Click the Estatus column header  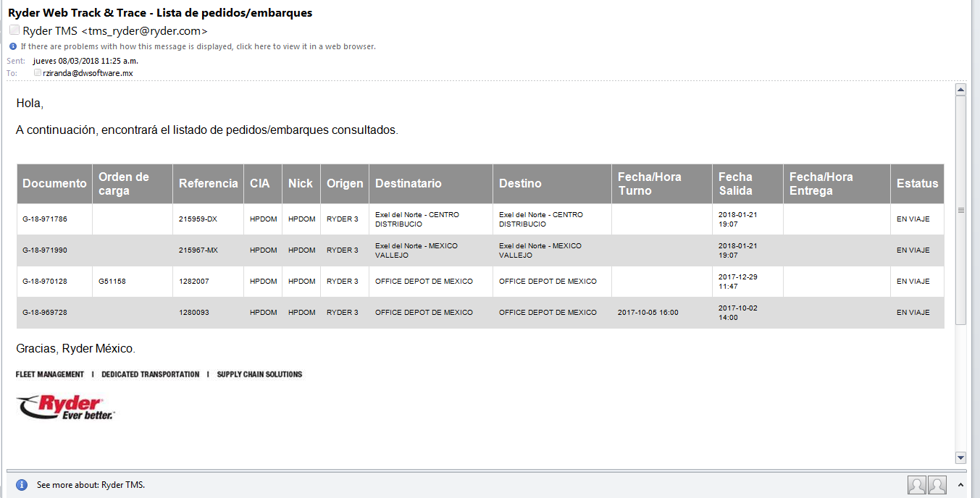coord(917,184)
